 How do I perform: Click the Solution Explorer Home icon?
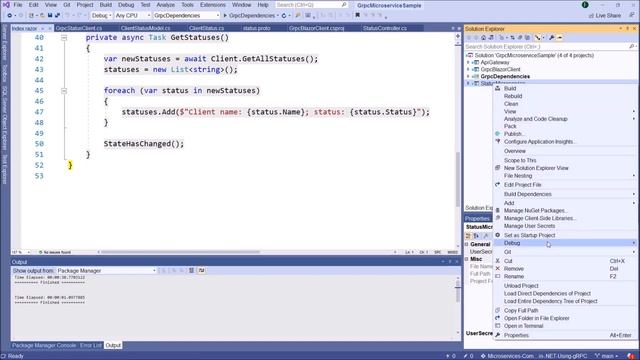pos(483,38)
